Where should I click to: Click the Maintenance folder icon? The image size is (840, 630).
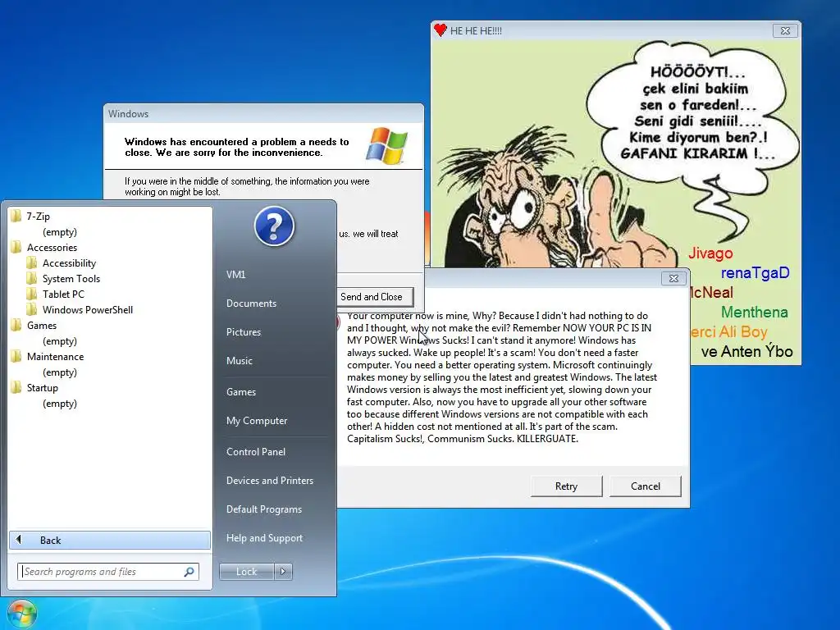point(16,357)
